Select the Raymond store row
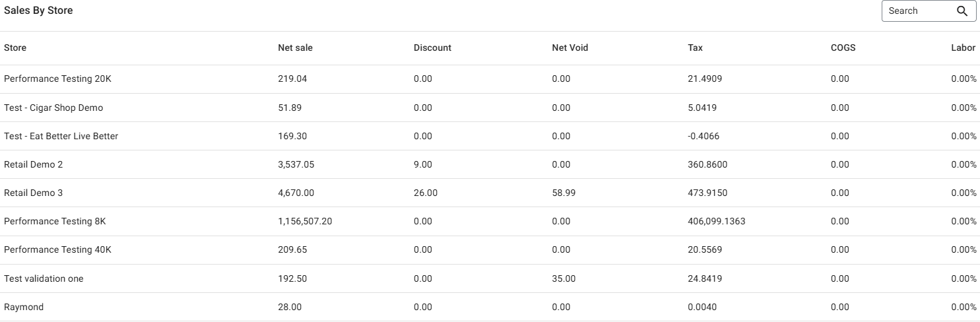This screenshot has height=322, width=980. pyautogui.click(x=24, y=307)
